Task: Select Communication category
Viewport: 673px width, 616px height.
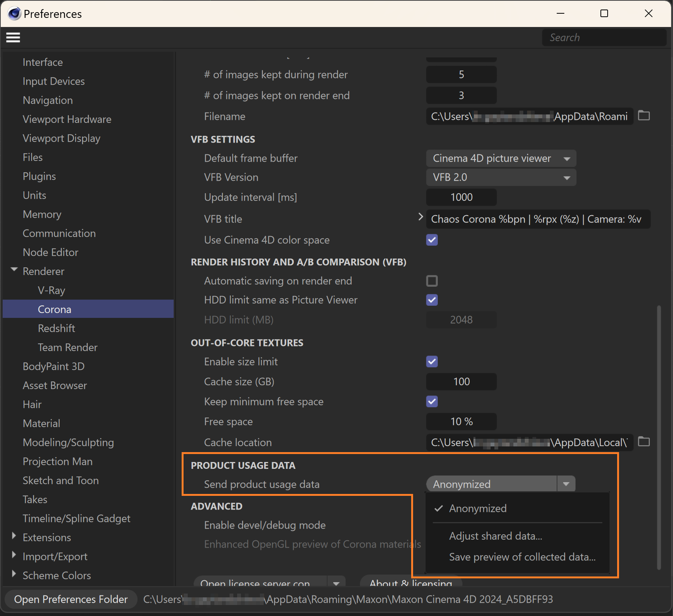Action: 59,233
